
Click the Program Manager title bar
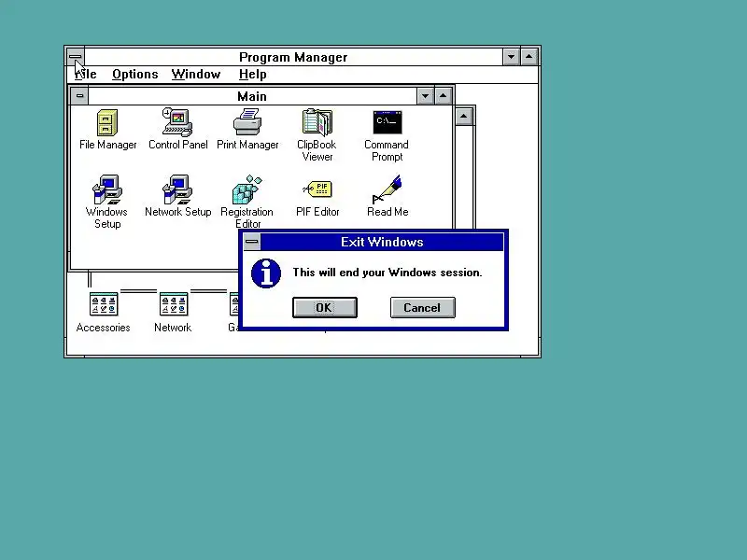293,57
